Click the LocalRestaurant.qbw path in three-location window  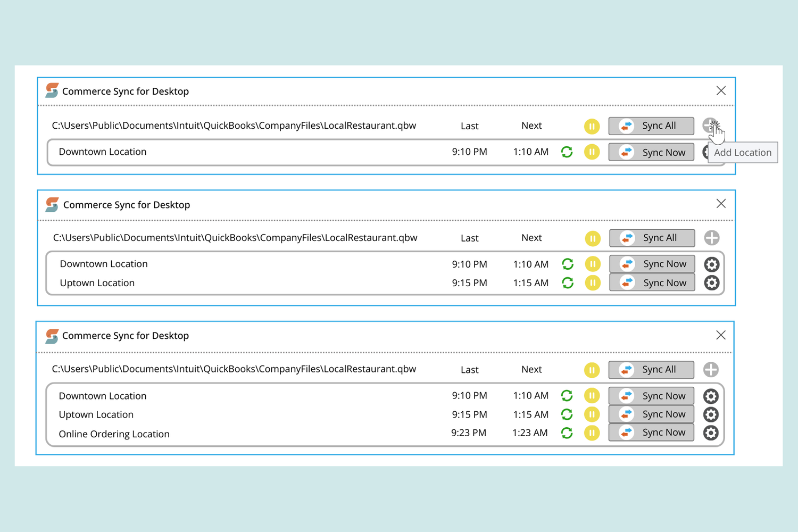[x=234, y=369]
